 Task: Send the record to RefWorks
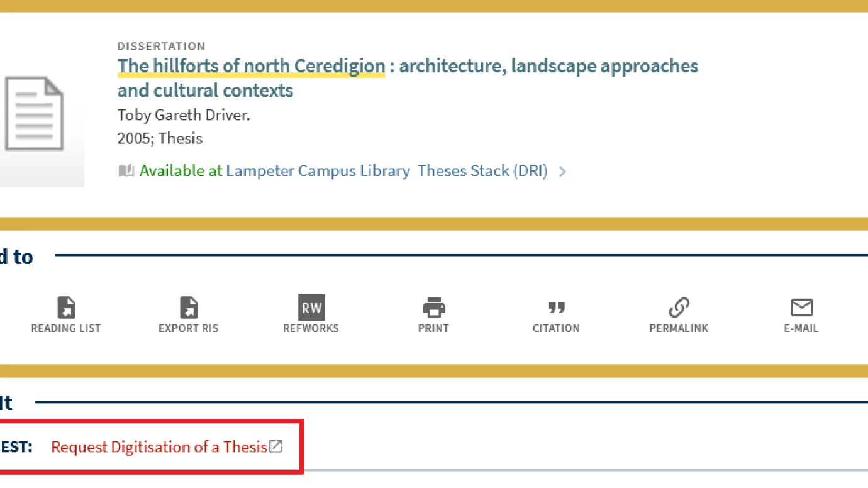[311, 308]
